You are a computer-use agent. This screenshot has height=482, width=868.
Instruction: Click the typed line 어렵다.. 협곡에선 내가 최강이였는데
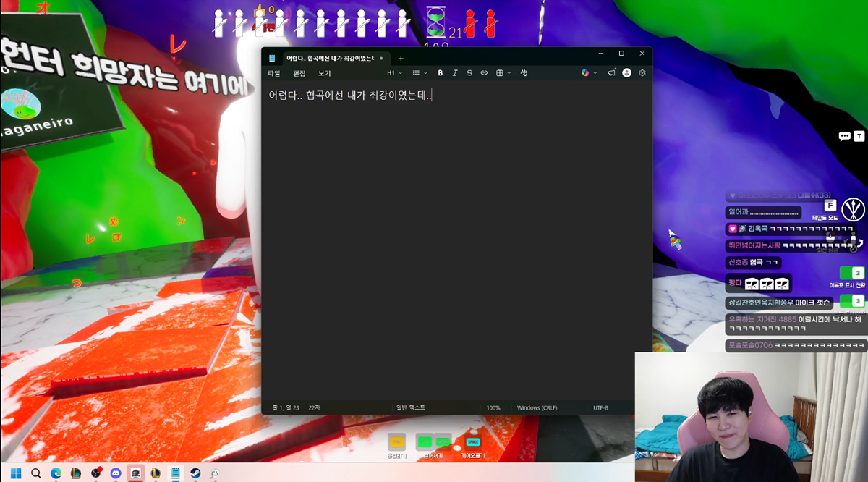point(350,95)
